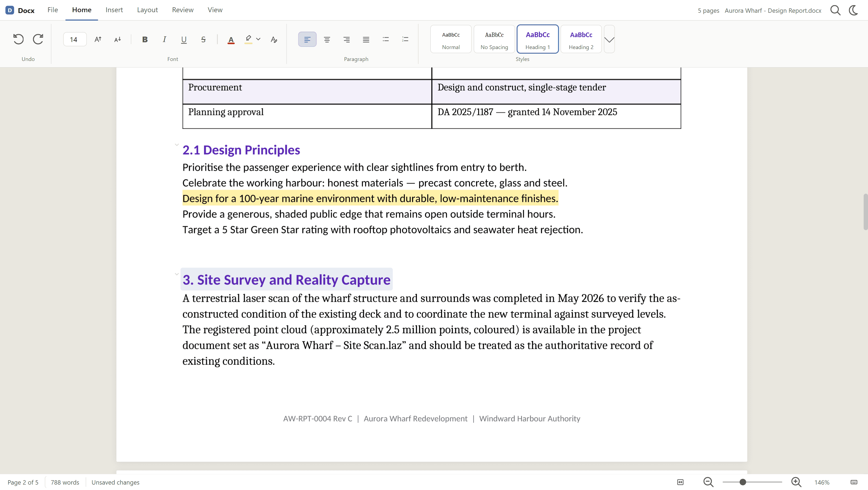Click the 2.1 Design Principles heading
The width and height of the screenshot is (868, 490).
click(x=241, y=150)
